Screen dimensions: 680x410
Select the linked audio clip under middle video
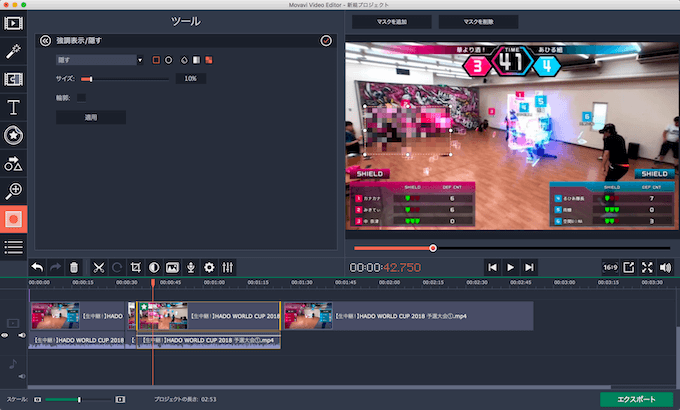tap(209, 340)
